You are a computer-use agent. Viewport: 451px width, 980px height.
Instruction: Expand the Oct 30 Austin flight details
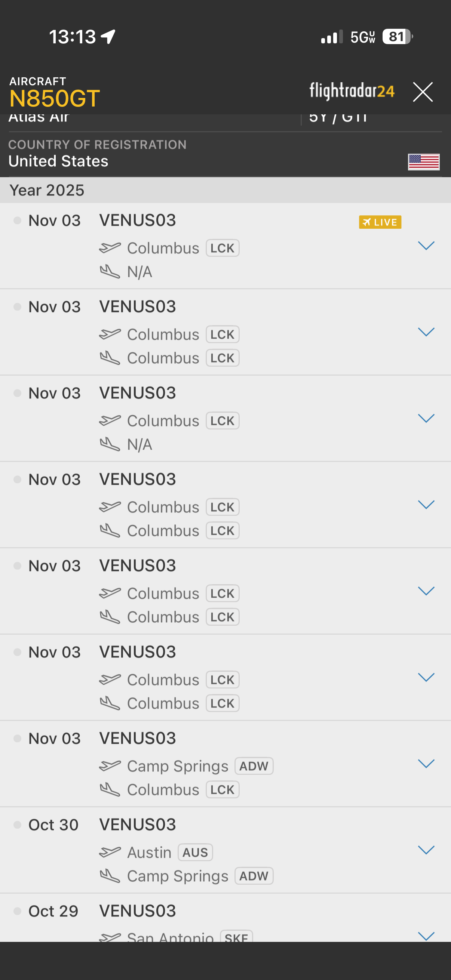[x=426, y=850]
